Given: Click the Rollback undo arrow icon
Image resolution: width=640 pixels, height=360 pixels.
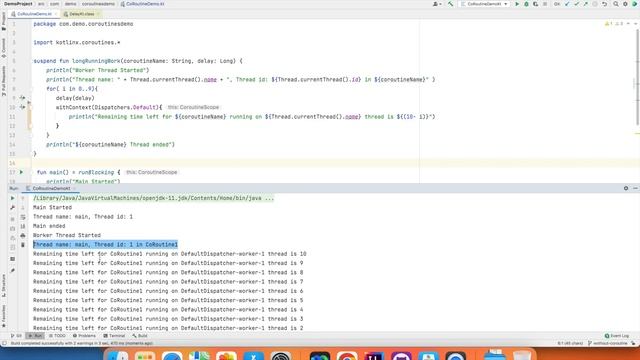Looking at the screenshot, I should [x=604, y=4].
